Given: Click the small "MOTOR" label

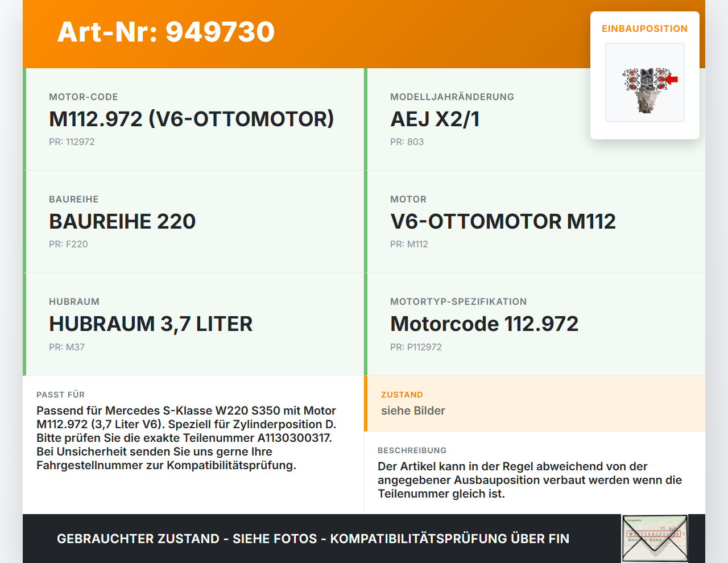Looking at the screenshot, I should pos(408,199).
